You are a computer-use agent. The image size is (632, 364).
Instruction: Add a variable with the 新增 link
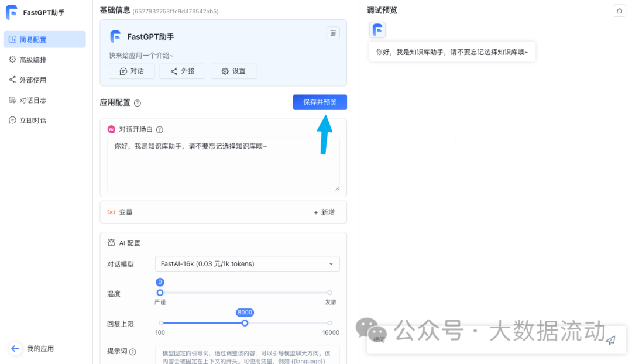click(324, 212)
